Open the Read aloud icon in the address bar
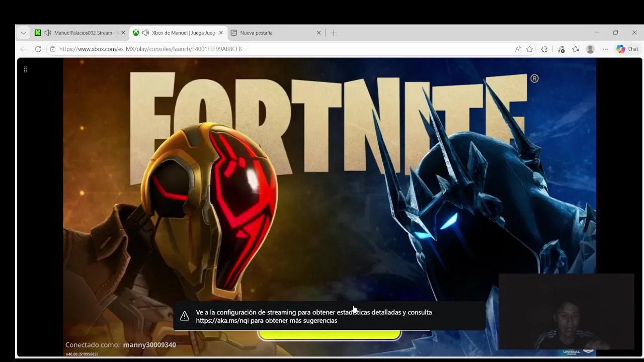This screenshot has width=644, height=362. tap(518, 49)
